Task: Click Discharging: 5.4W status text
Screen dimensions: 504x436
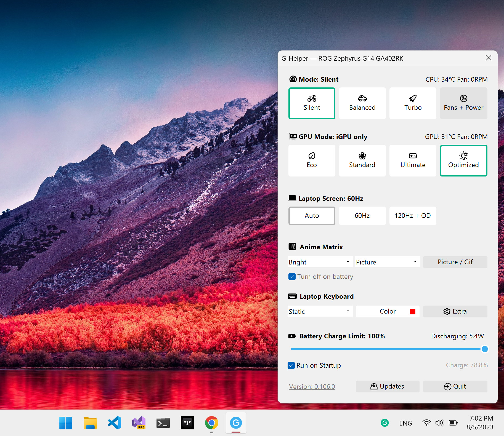Action: [457, 336]
